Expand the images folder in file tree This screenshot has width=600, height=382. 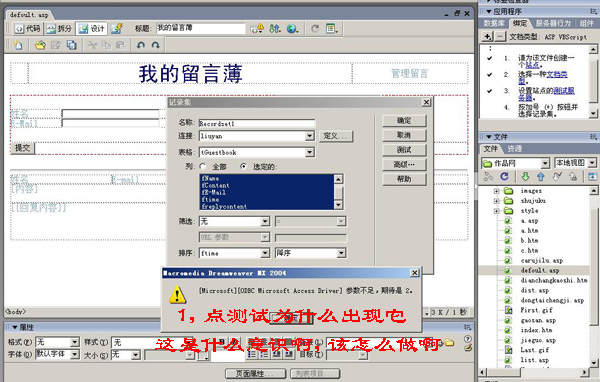point(496,191)
